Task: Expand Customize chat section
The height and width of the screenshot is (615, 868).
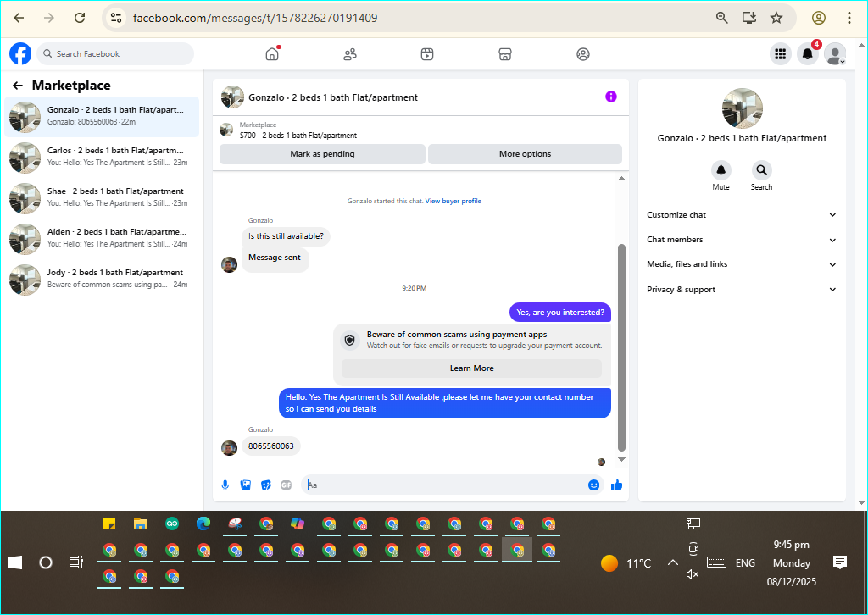Action: (x=741, y=215)
